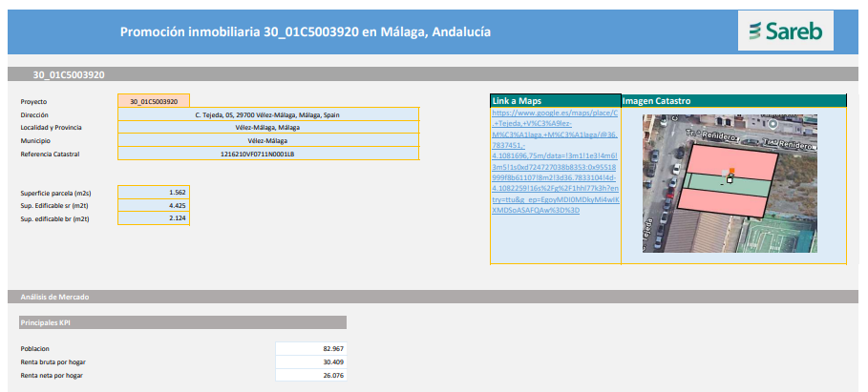Select the Dirección address cell
The image size is (868, 392).
pyautogui.click(x=268, y=114)
